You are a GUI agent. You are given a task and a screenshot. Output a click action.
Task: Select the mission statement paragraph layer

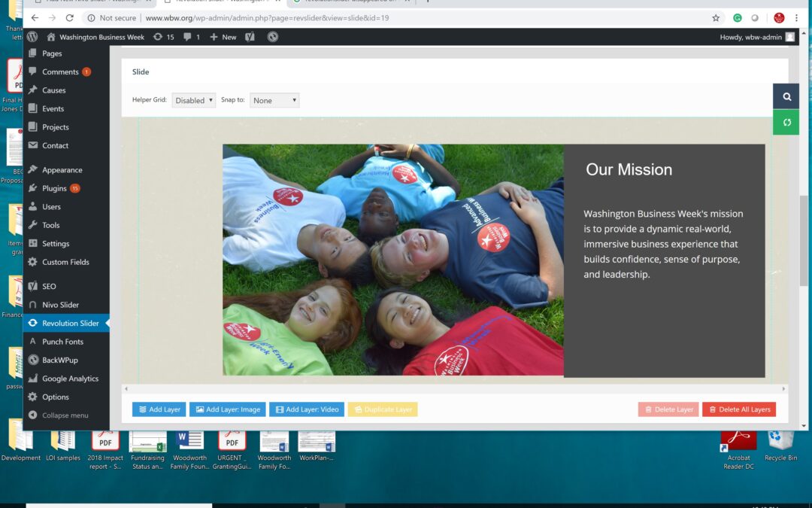(x=663, y=244)
